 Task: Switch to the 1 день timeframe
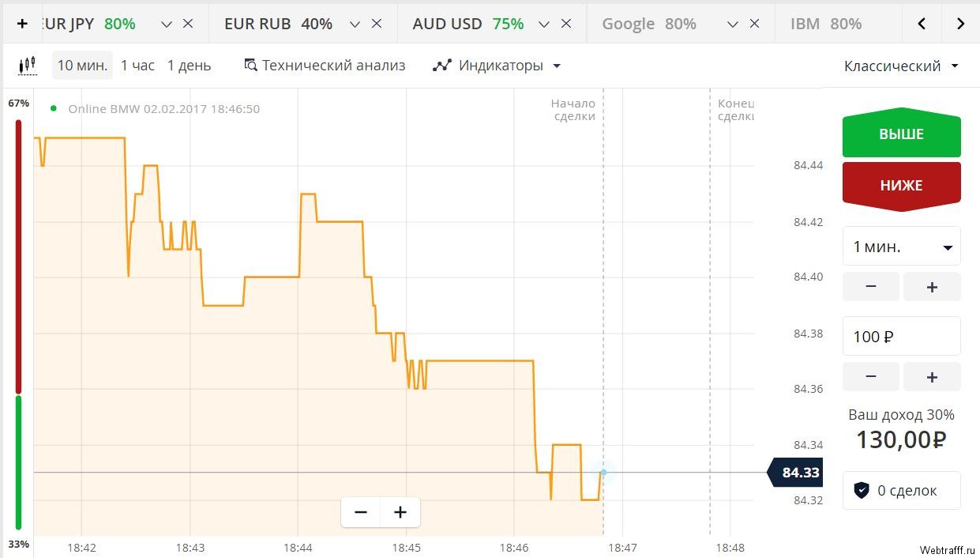pos(189,66)
